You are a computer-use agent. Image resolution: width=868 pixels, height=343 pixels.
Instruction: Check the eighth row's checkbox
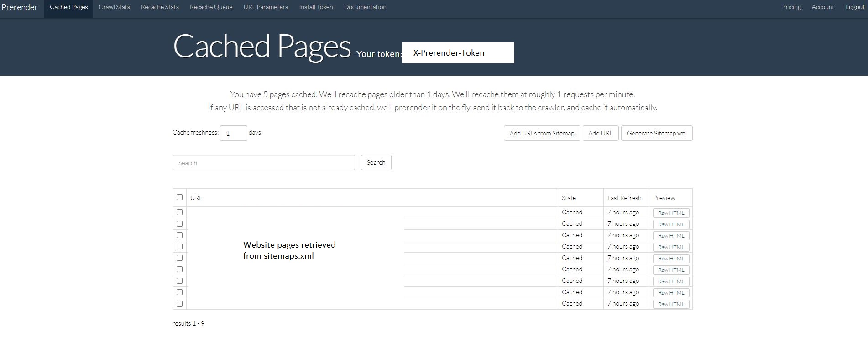(179, 292)
